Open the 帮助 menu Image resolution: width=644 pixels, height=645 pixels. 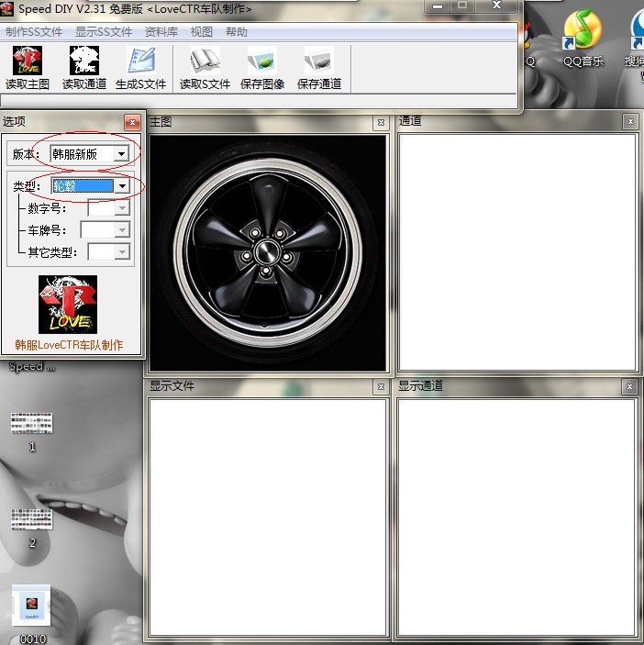(x=237, y=32)
